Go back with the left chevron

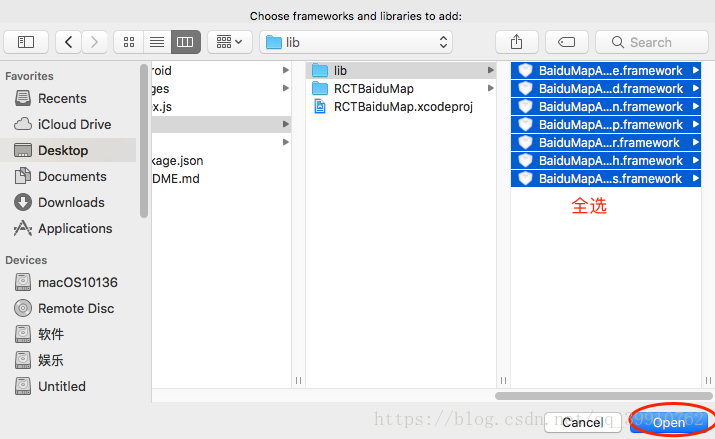[68, 42]
